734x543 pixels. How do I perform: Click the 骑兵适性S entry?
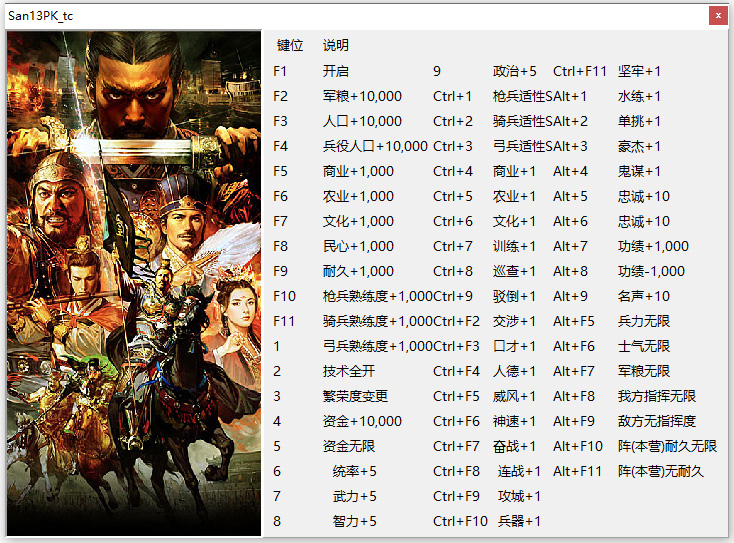pos(522,121)
